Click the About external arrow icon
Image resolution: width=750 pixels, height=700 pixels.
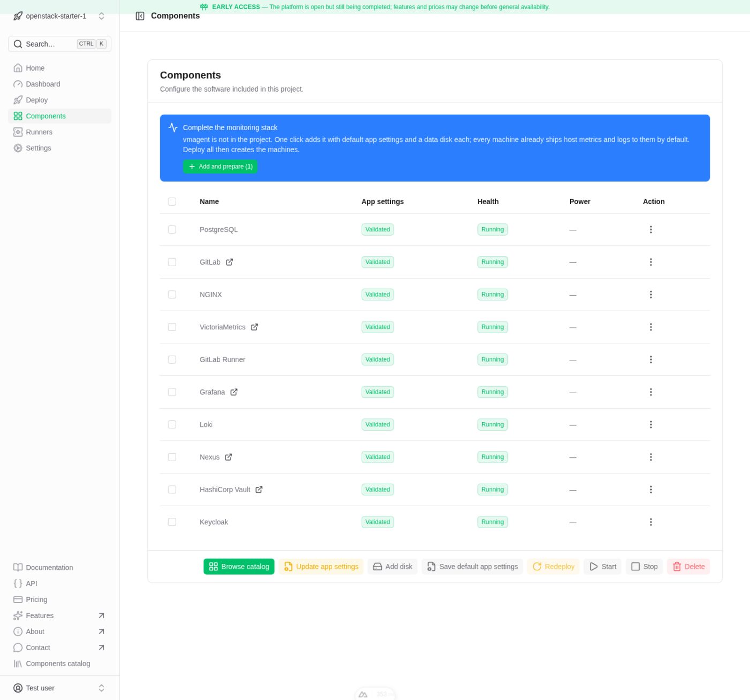pyautogui.click(x=101, y=632)
